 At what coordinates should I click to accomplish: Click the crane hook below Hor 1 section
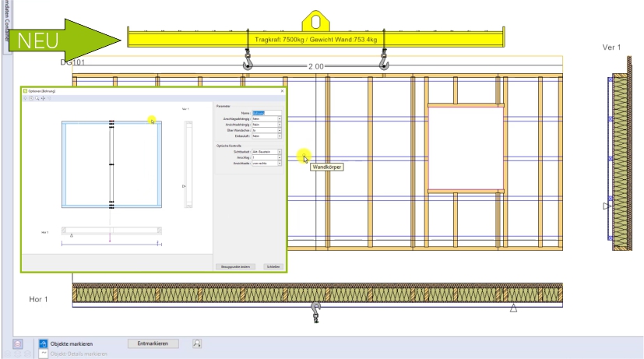[x=316, y=311]
